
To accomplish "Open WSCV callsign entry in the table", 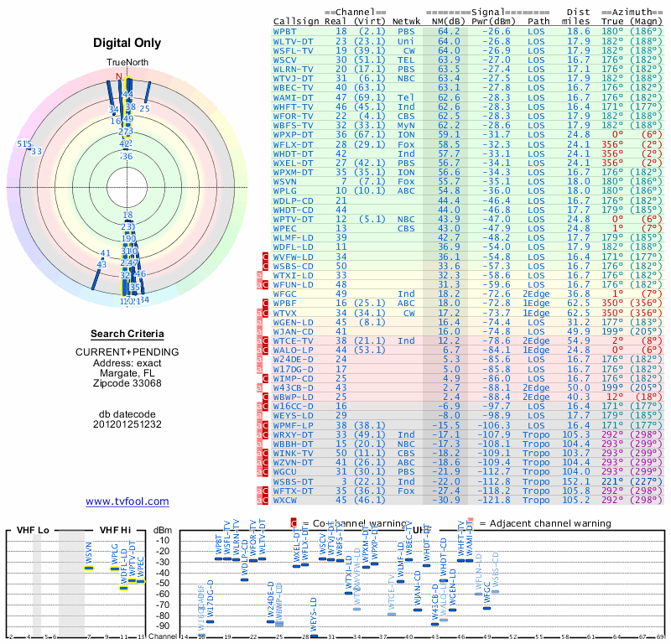I will [x=284, y=60].
